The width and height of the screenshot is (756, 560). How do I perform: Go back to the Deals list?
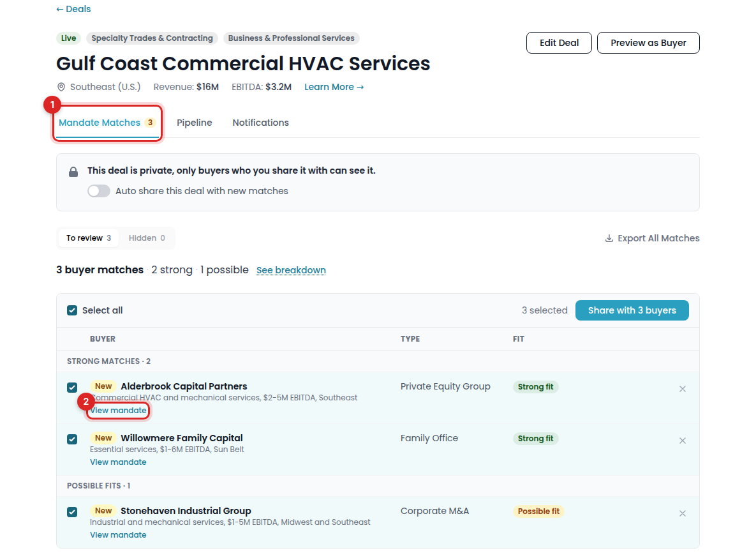tap(73, 9)
